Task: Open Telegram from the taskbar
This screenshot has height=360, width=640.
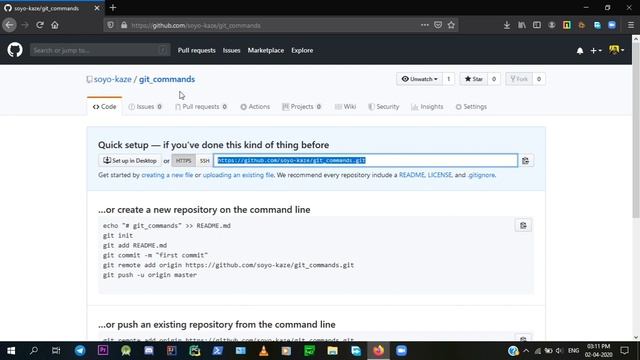Action: [x=80, y=351]
